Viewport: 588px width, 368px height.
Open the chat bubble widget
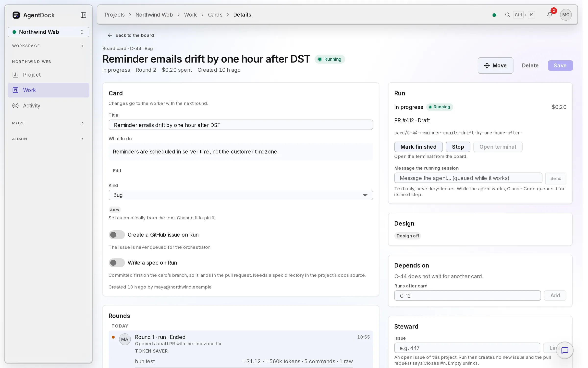click(564, 350)
